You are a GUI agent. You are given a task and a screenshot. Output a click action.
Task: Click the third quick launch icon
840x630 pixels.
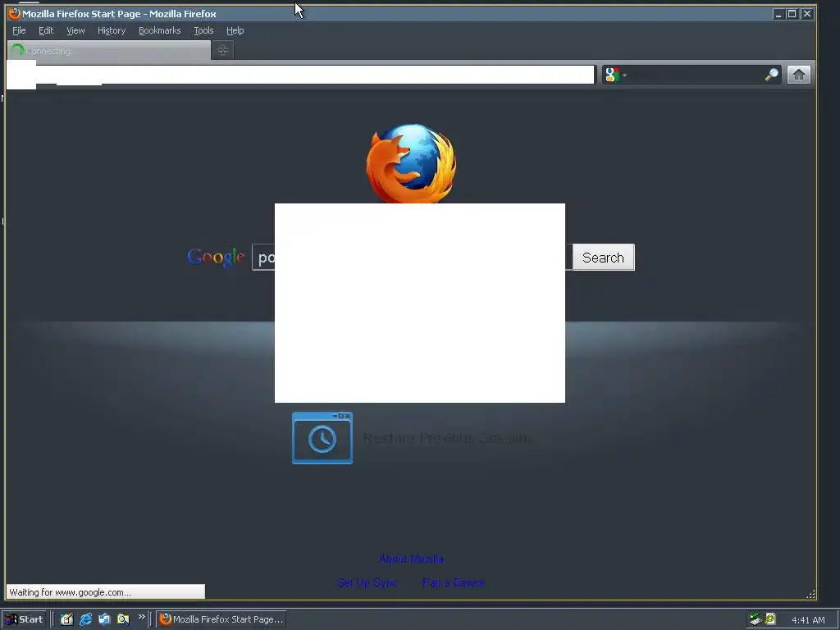[x=104, y=619]
